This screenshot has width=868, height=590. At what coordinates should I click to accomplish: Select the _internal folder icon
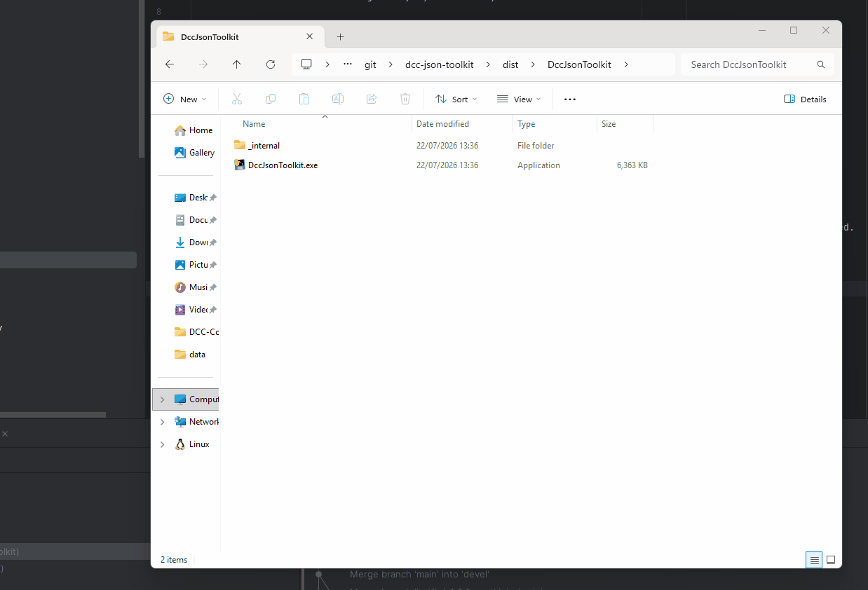(240, 146)
